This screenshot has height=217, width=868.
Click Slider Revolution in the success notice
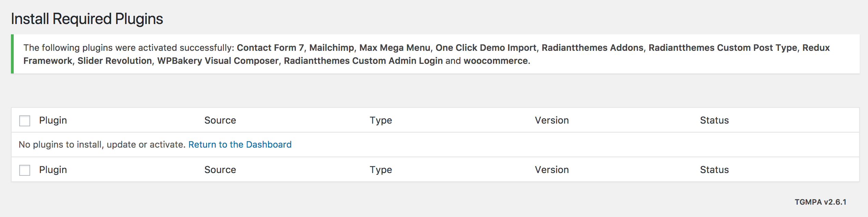click(x=114, y=61)
